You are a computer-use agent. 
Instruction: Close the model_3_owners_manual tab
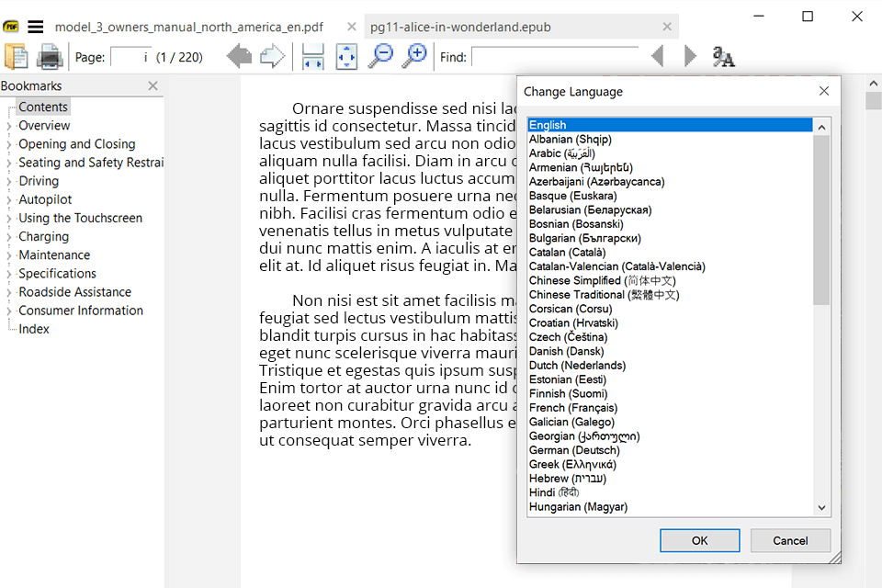coord(352,27)
